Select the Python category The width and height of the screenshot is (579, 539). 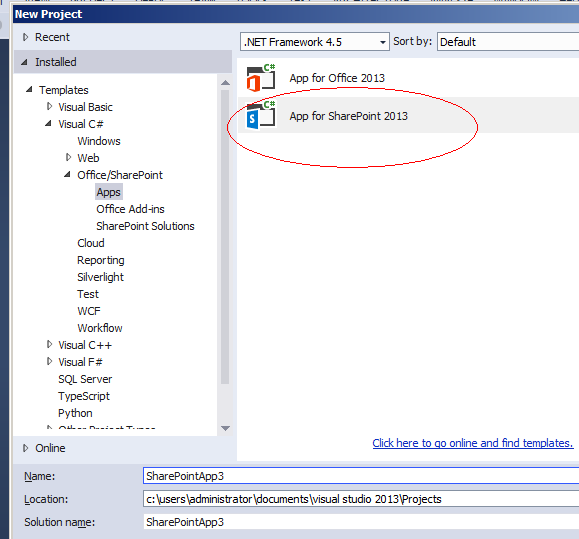tap(75, 413)
